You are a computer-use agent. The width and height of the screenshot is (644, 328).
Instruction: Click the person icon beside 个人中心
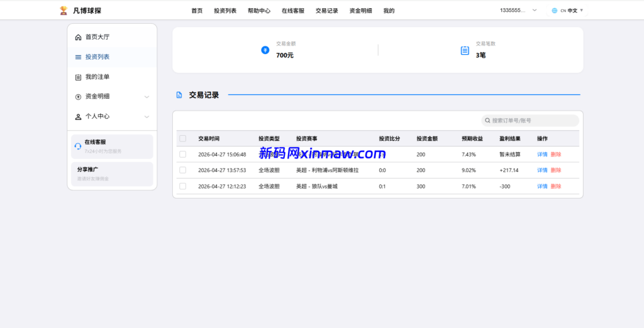coord(78,117)
